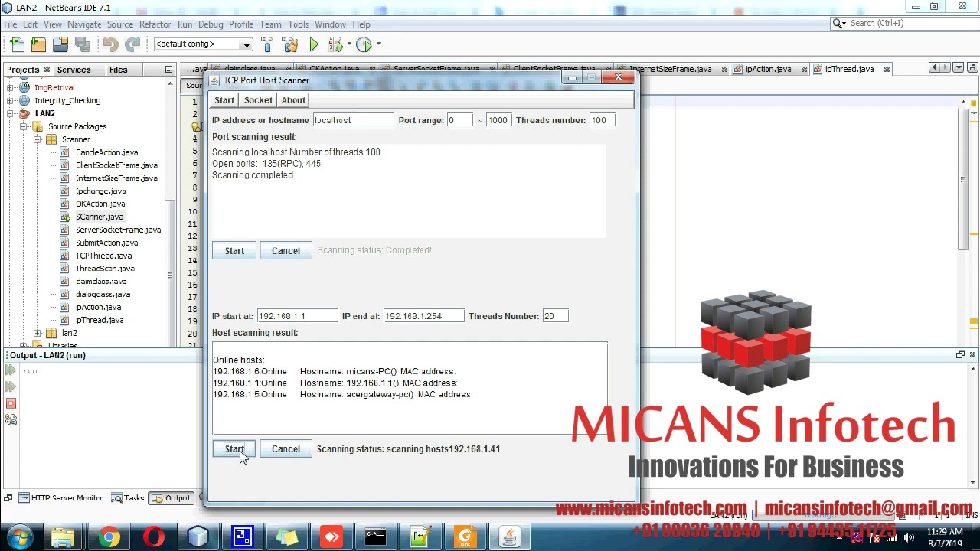Collapse the Scanner package node
980x551 pixels.
[x=37, y=140]
